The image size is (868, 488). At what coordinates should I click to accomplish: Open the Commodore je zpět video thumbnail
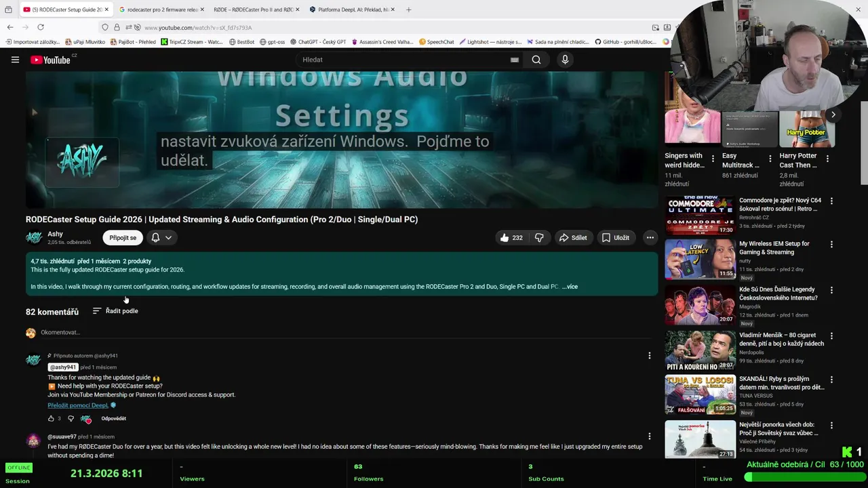[700, 216]
